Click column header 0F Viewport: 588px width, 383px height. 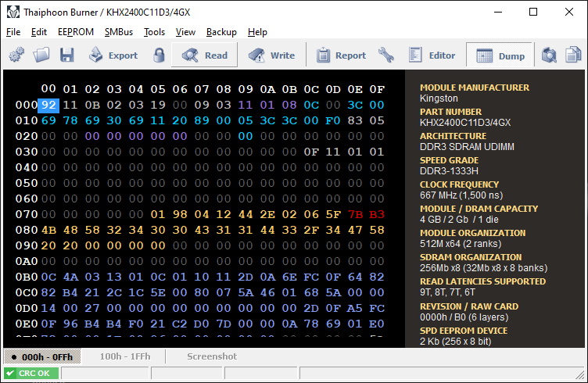tap(377, 89)
